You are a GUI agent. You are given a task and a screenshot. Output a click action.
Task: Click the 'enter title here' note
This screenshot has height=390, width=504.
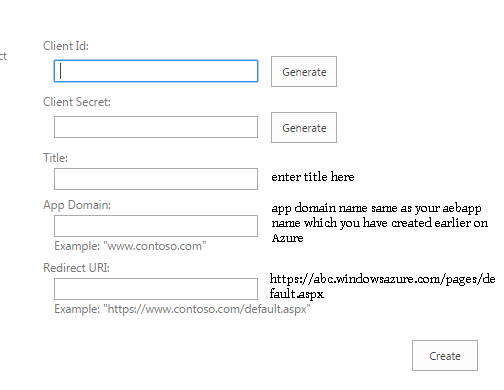(313, 177)
